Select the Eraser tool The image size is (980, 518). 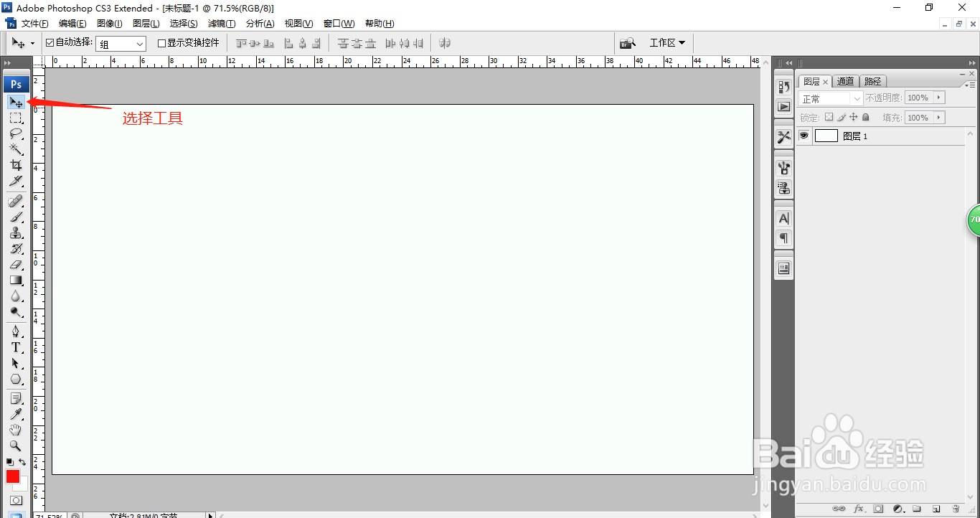click(16, 264)
